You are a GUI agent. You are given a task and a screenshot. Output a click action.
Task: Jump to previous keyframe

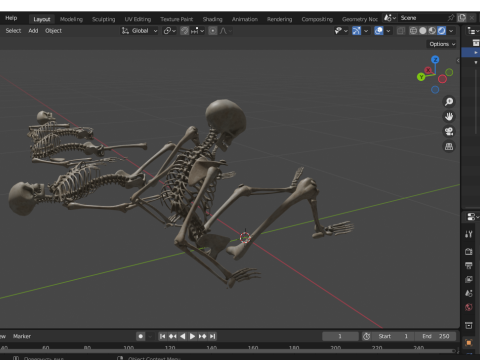click(172, 336)
